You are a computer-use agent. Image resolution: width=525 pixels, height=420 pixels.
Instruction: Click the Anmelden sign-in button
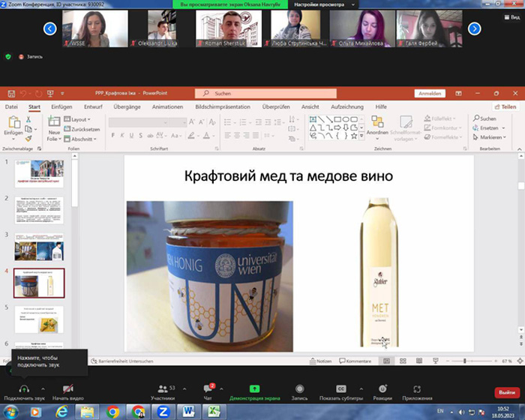430,94
